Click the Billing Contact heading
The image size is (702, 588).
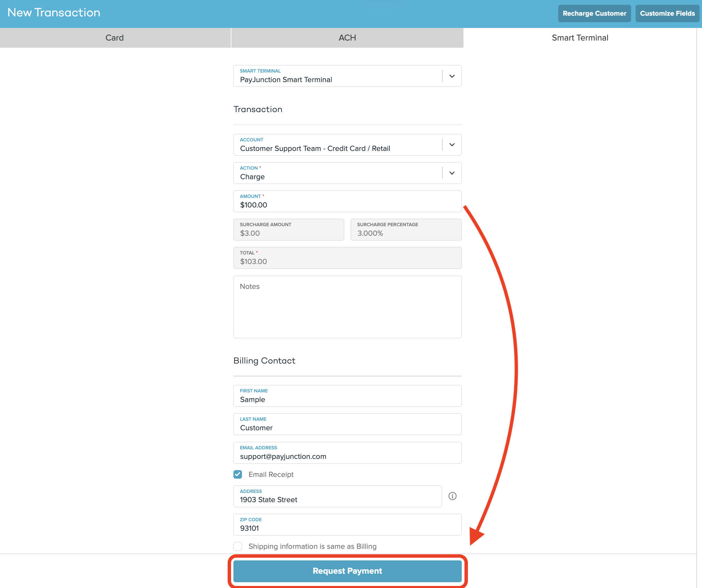[264, 361]
